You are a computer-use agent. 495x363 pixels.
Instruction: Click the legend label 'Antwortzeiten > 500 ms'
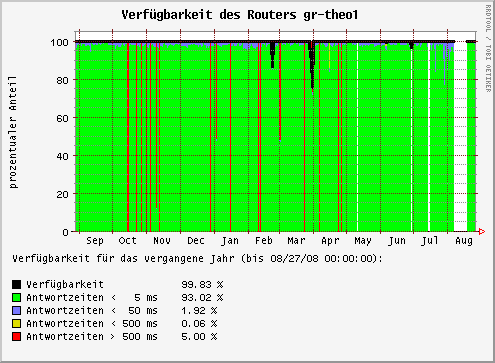tap(92, 336)
